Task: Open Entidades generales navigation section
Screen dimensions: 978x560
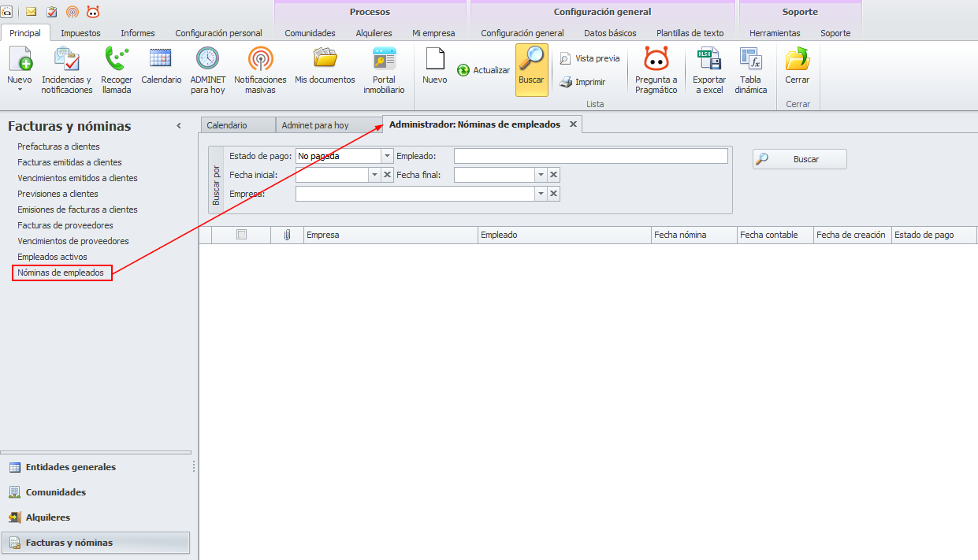Action: pyautogui.click(x=95, y=467)
